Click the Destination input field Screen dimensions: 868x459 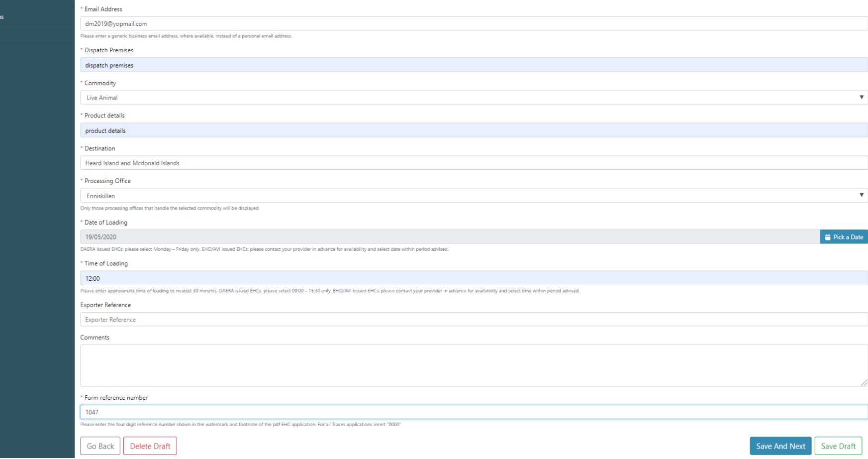(474, 163)
